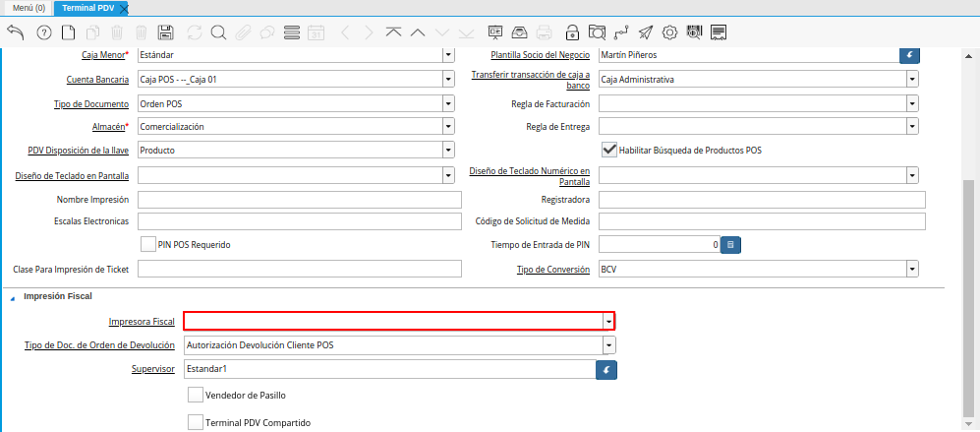980x432 pixels.
Task: Uncheck Habilitar Búsqueda de Productos POS
Action: pyautogui.click(x=608, y=150)
